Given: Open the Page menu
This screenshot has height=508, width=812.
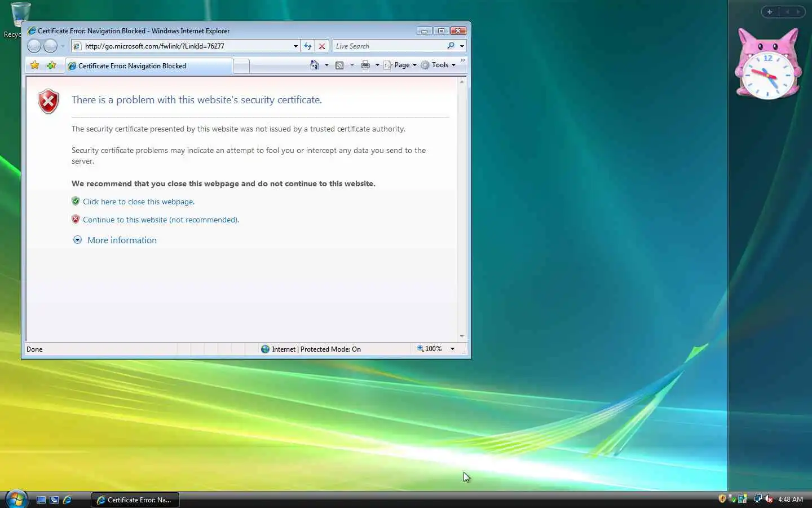Looking at the screenshot, I should [400, 65].
